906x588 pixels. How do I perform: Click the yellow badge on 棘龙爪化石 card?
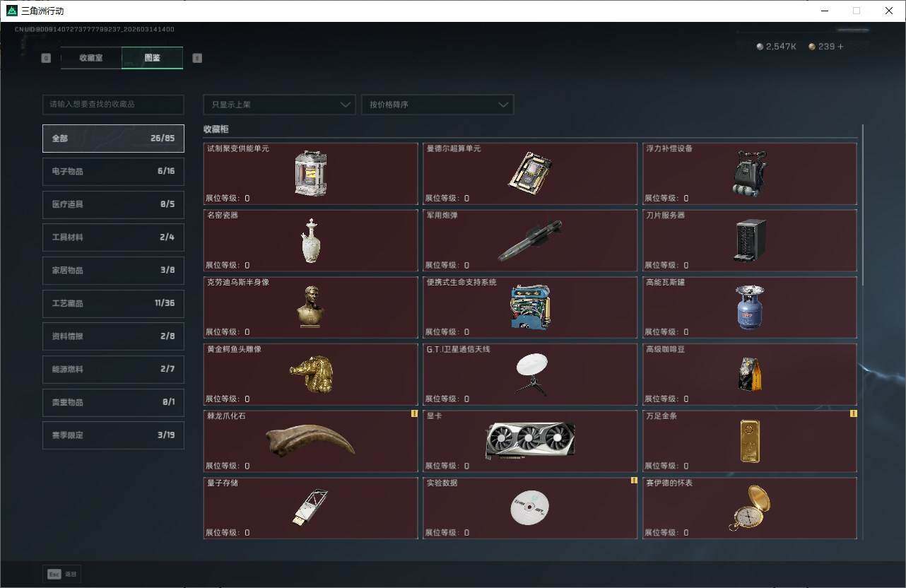coord(415,414)
